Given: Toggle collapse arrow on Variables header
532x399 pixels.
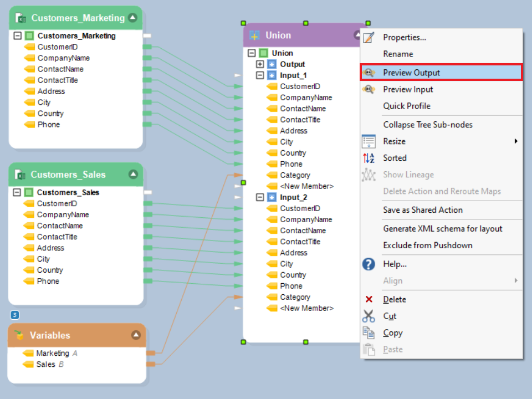Looking at the screenshot, I should tap(136, 335).
